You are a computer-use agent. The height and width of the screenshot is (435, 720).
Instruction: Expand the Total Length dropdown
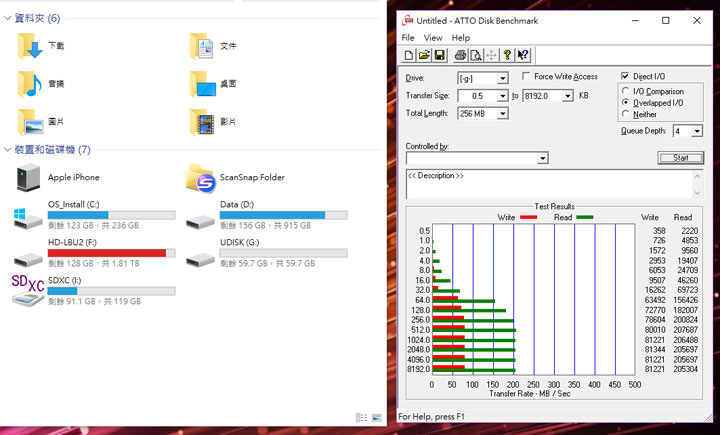pos(502,113)
